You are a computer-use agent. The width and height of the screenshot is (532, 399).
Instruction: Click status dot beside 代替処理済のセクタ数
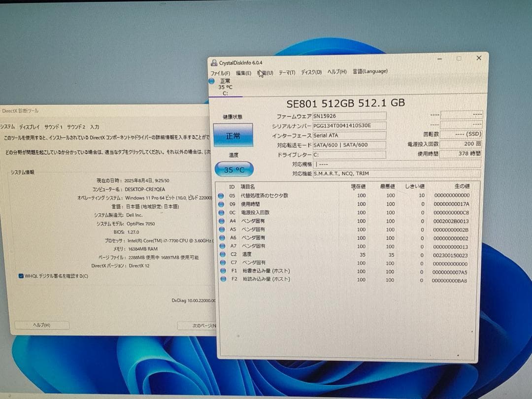222,196
